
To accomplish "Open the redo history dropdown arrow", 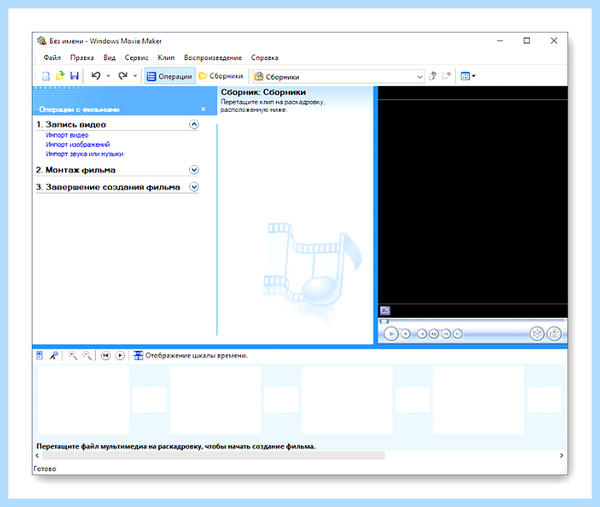I will click(135, 76).
